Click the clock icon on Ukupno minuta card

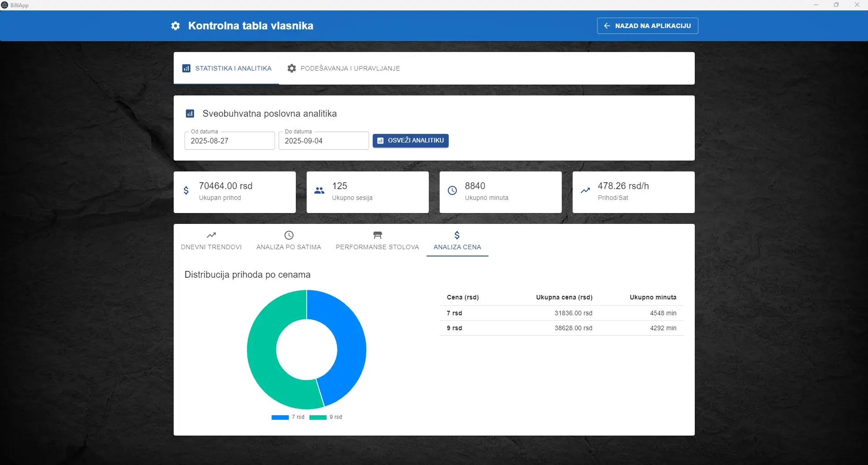[x=452, y=190]
